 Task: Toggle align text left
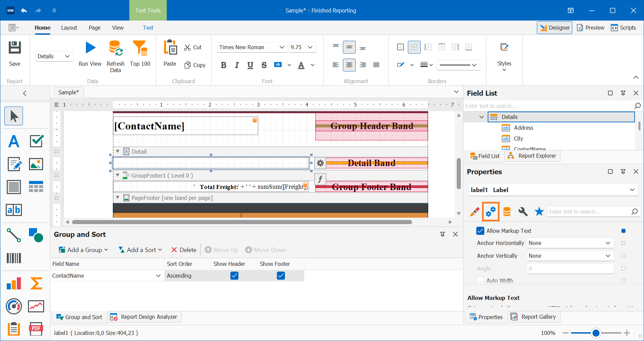coord(336,65)
